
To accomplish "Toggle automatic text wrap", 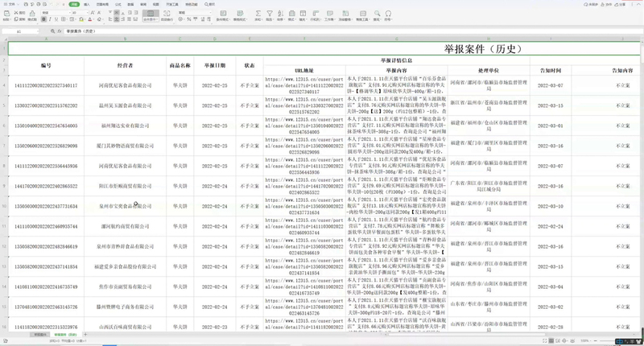I will pos(167,15).
